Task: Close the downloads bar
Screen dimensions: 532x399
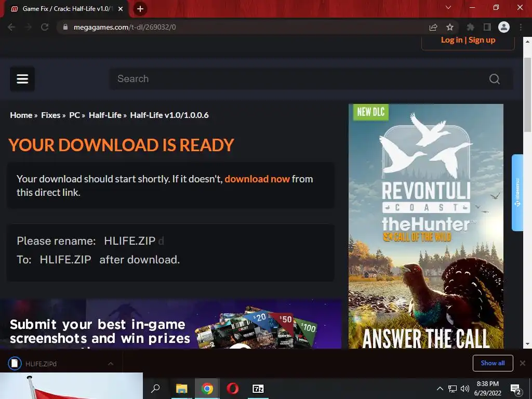Action: tap(523, 363)
